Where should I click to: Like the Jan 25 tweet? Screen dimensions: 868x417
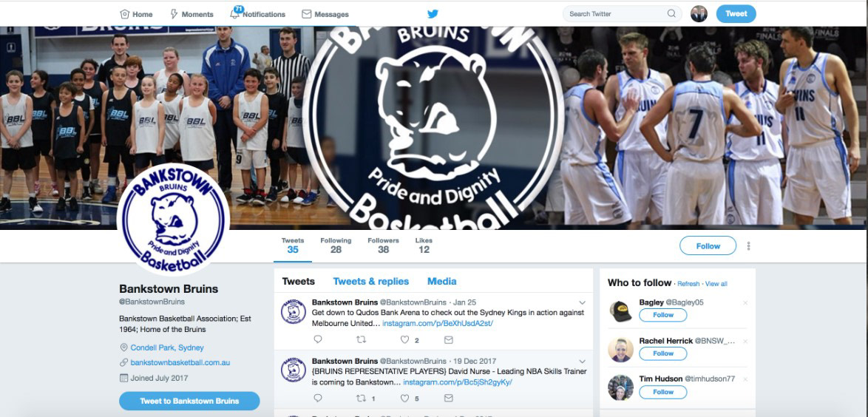coord(404,339)
